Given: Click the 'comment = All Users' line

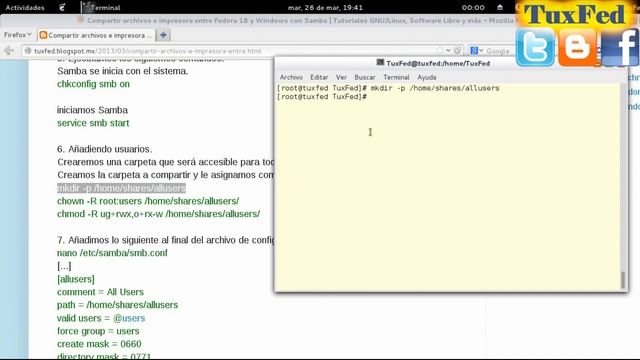Looking at the screenshot, I should pyautogui.click(x=100, y=292).
